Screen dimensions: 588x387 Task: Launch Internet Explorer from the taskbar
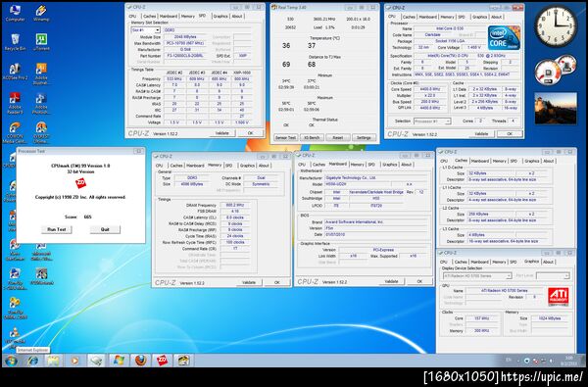click(33, 361)
